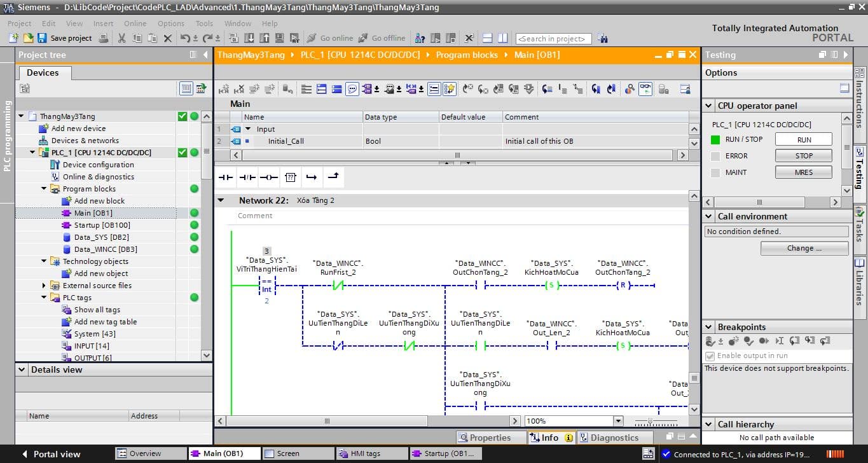The image size is (868, 463).
Task: Click the Save project button
Action: pos(65,38)
